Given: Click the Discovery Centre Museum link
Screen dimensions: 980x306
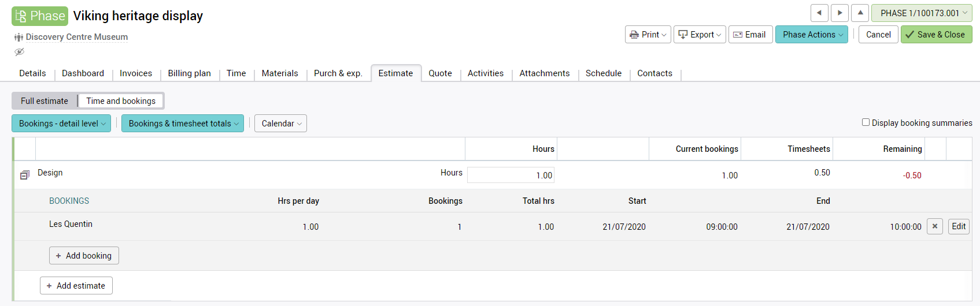Looking at the screenshot, I should point(76,37).
